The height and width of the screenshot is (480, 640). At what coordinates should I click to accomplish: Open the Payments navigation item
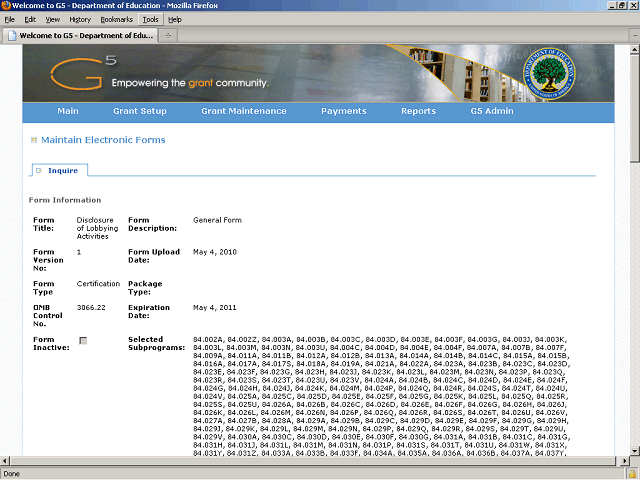coord(344,111)
